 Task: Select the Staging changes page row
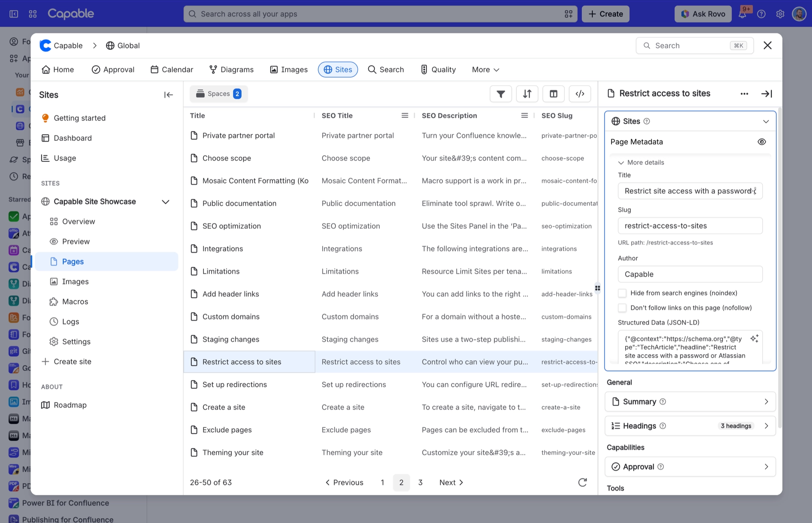390,339
